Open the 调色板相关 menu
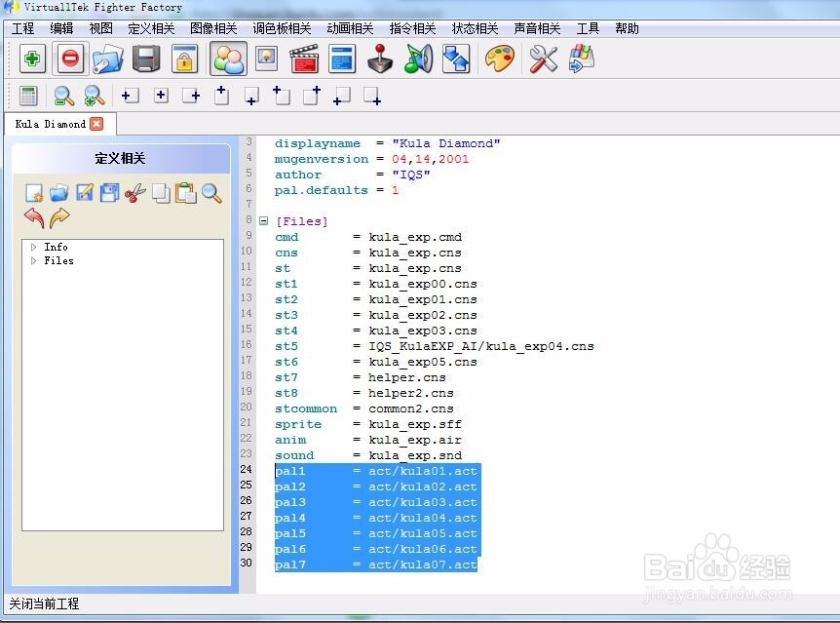Image resolution: width=840 pixels, height=623 pixels. [x=282, y=28]
